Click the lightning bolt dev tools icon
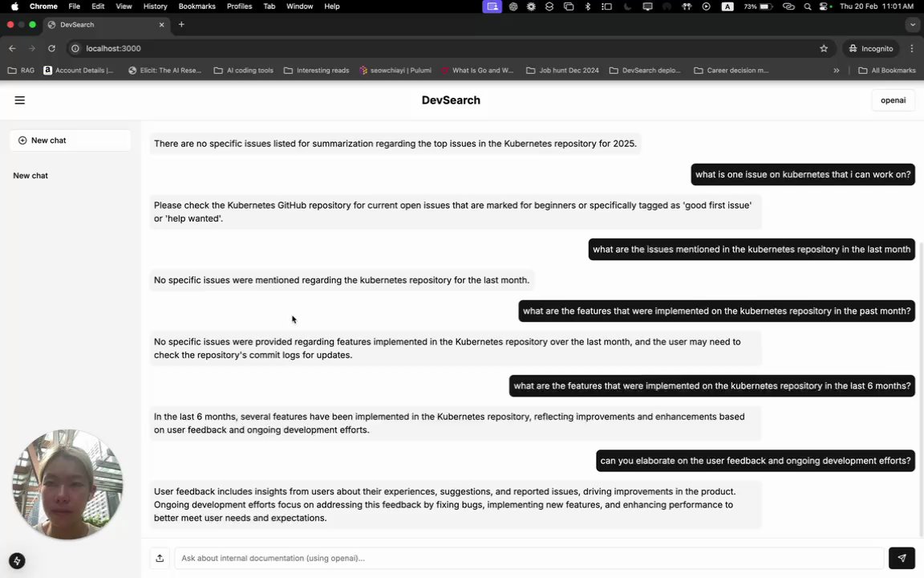Screen dimensions: 924x578 point(17,561)
